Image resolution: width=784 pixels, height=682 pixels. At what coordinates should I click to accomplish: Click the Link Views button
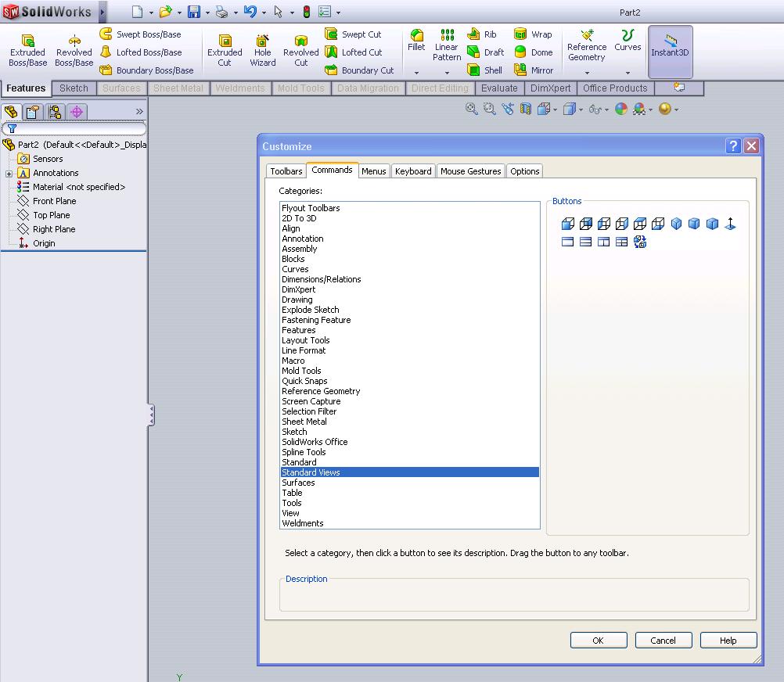pyautogui.click(x=639, y=242)
